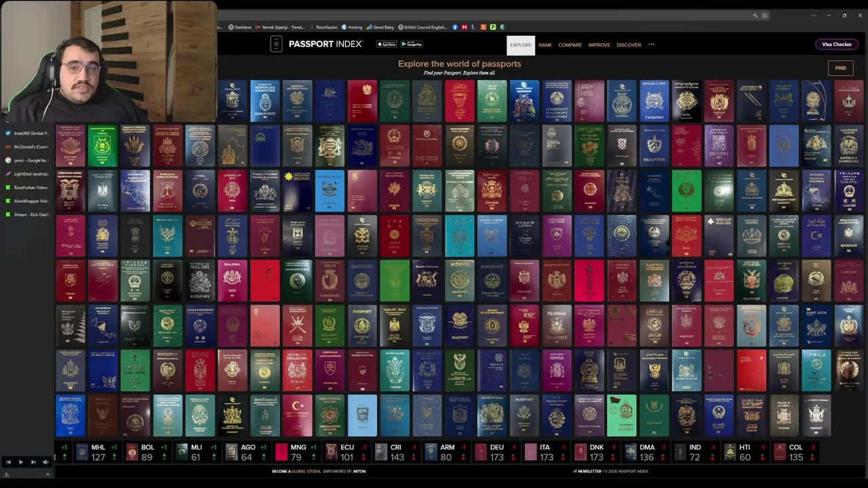868x488 pixels.
Task: Mute audio with the sidebar speaker icon
Action: pos(45,462)
